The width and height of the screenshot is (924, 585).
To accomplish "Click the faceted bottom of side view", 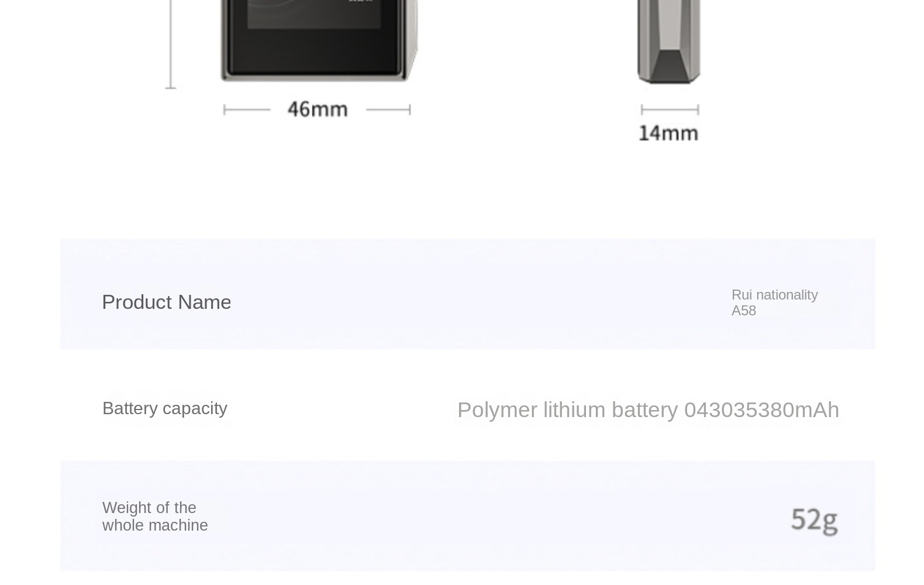I will [669, 66].
